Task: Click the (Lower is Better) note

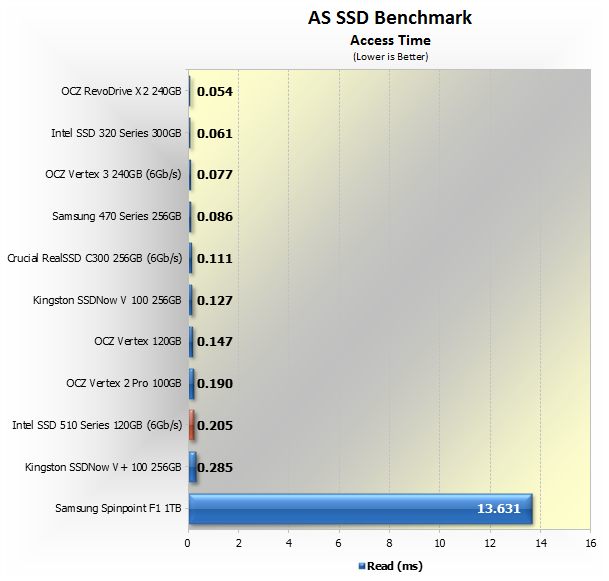Action: coord(390,57)
